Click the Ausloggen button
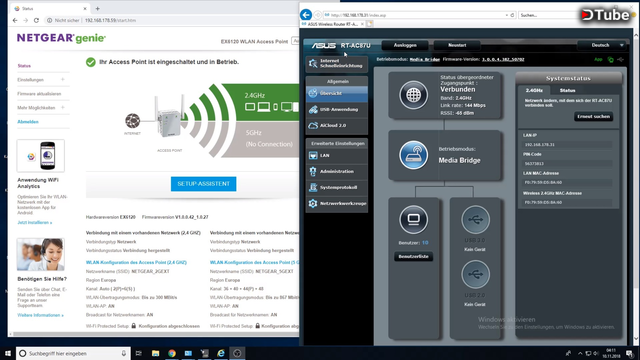Screen dimensions: 640x360 tap(405, 45)
